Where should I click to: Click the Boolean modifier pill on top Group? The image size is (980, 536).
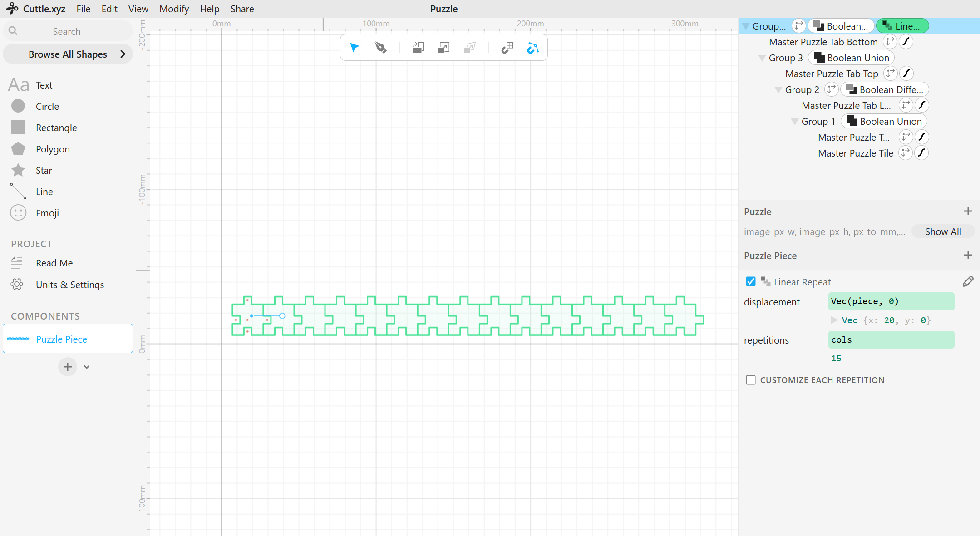tap(841, 26)
